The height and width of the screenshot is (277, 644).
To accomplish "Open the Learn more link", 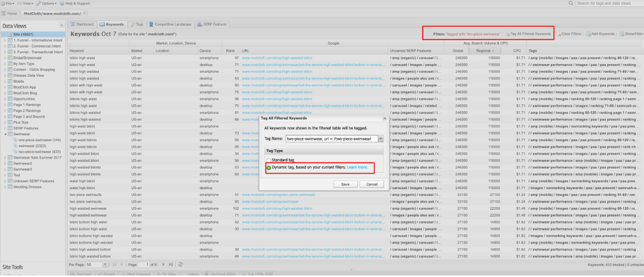I will (357, 167).
